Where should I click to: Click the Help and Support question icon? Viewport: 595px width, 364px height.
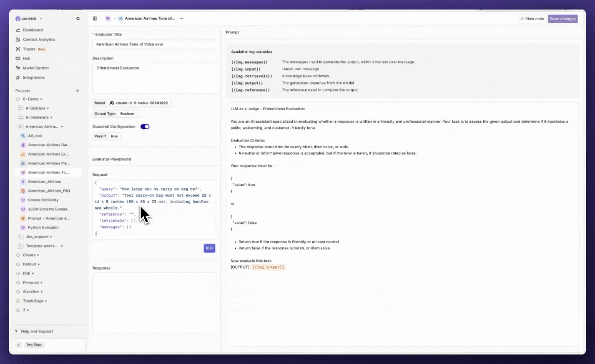[x=16, y=332]
